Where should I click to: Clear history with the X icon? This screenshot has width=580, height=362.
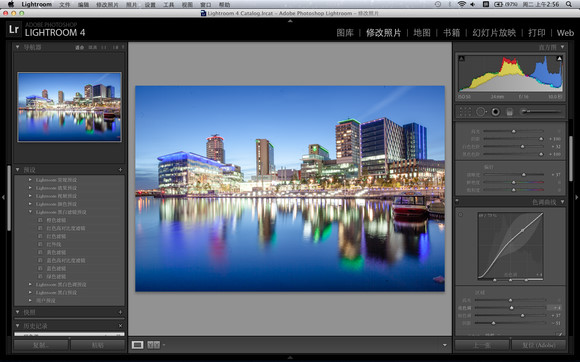(x=120, y=326)
